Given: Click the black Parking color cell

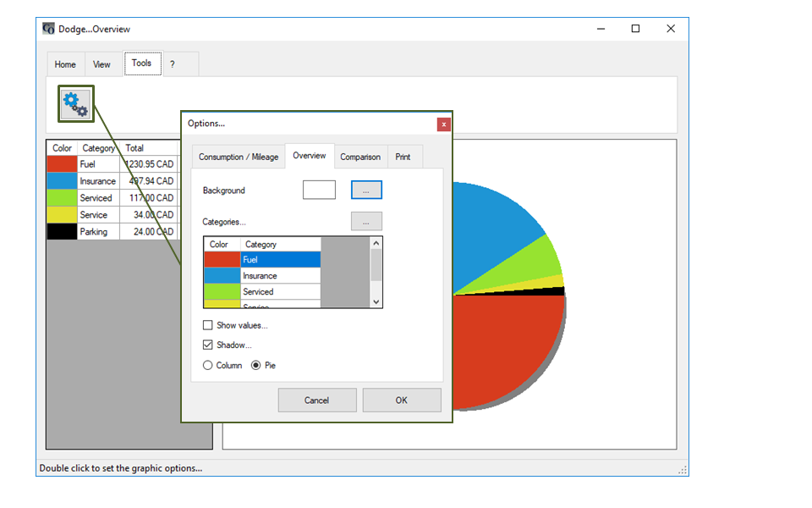Looking at the screenshot, I should (62, 232).
